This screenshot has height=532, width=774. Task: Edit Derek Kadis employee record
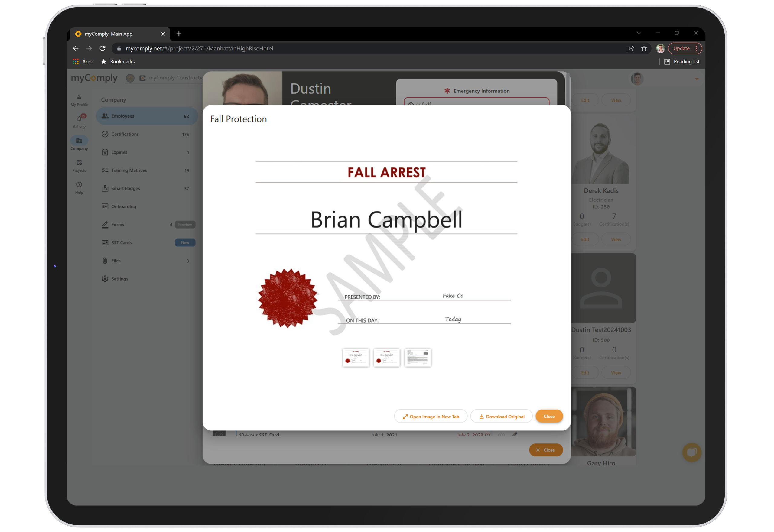[585, 239]
